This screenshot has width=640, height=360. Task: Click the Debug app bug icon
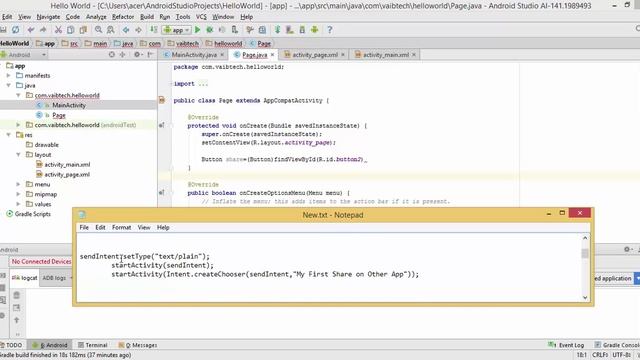(x=210, y=30)
